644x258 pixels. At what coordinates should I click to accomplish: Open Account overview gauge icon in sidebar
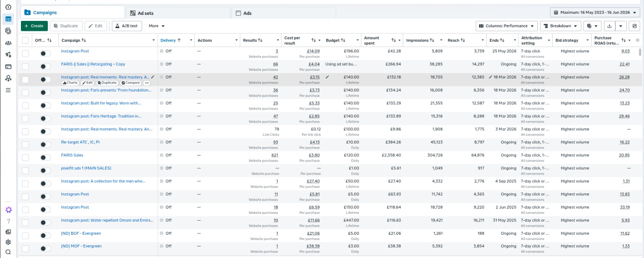[8, 7]
